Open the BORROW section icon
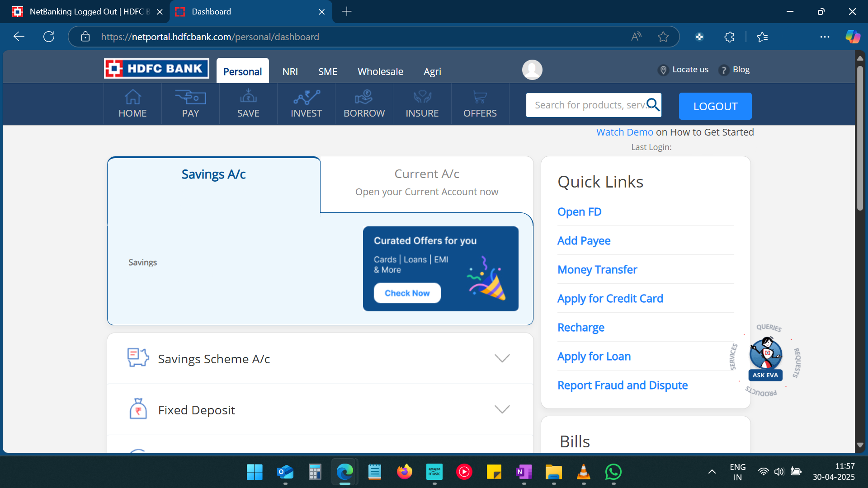868x488 pixels. pos(363,97)
